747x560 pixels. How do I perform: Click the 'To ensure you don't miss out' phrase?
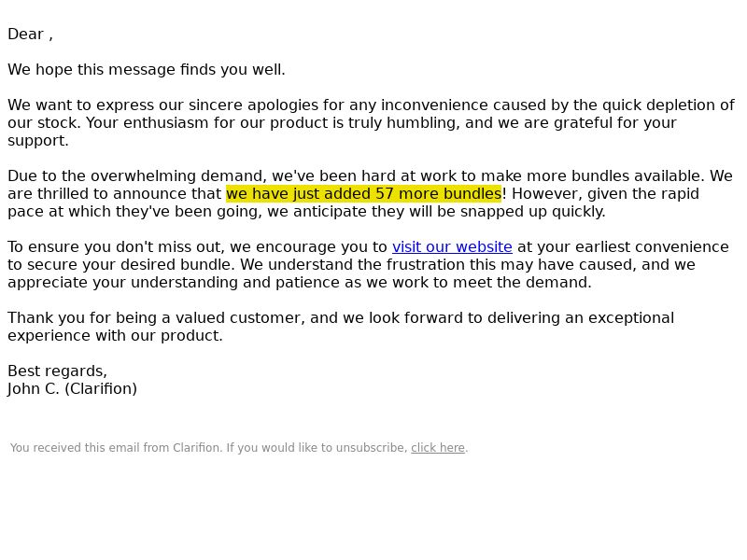pyautogui.click(x=116, y=247)
